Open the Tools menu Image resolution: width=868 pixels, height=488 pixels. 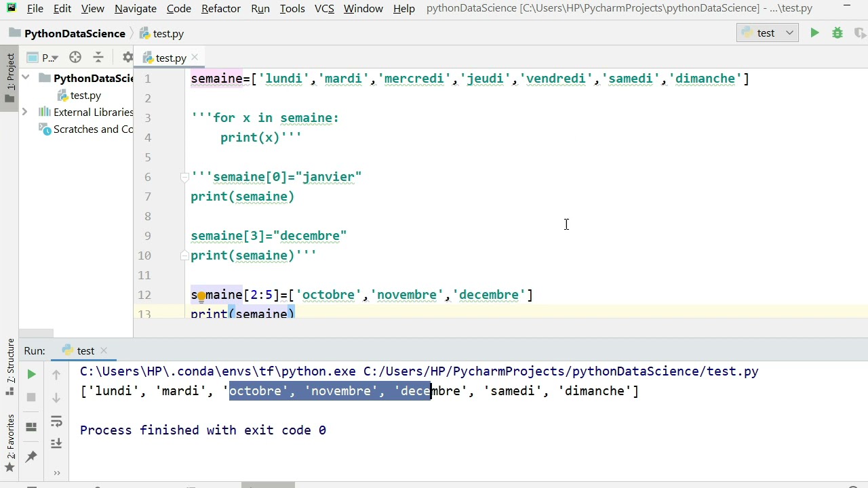[x=292, y=8]
